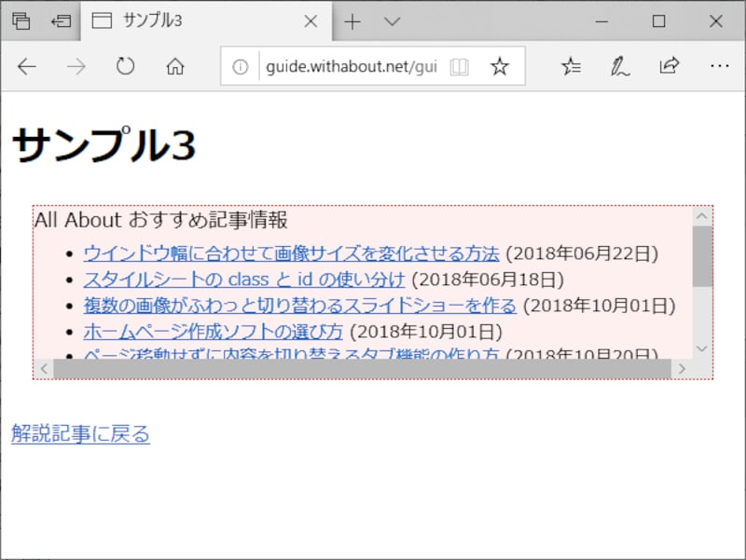View site information with the address bar info icon

coord(241,66)
